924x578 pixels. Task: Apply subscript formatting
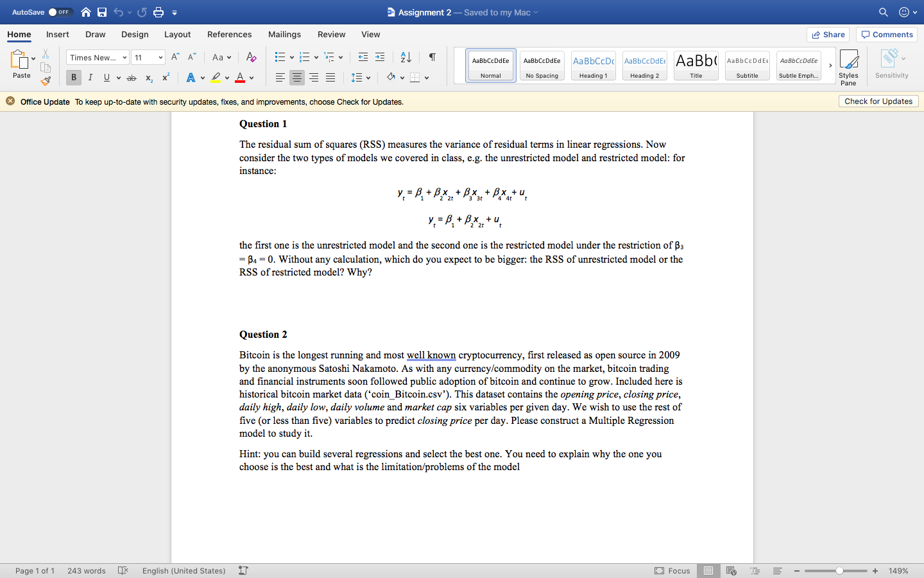pyautogui.click(x=148, y=77)
